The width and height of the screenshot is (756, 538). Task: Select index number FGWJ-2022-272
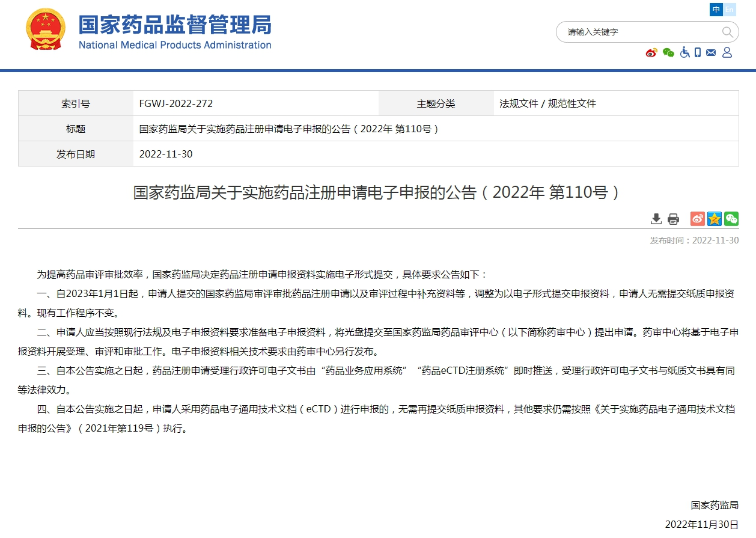pos(176,103)
